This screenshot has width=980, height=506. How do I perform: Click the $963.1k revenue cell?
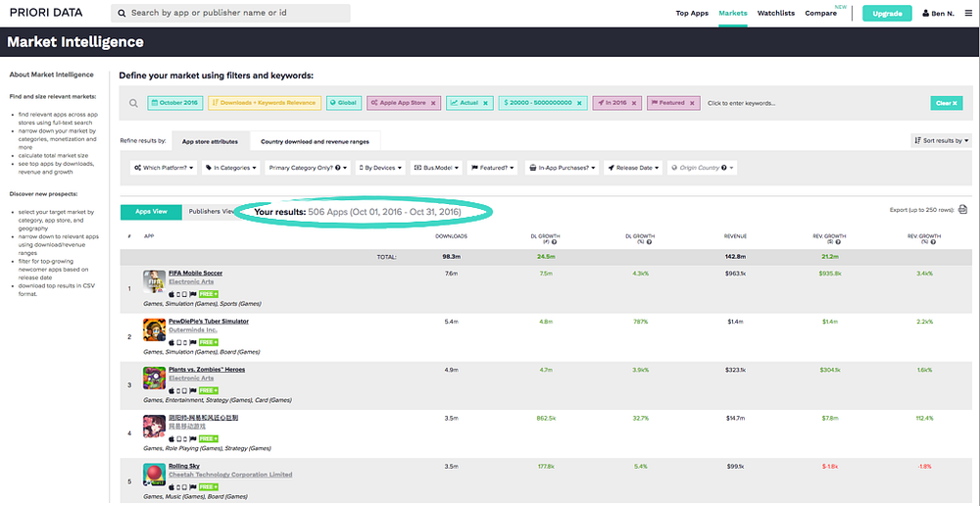point(734,274)
